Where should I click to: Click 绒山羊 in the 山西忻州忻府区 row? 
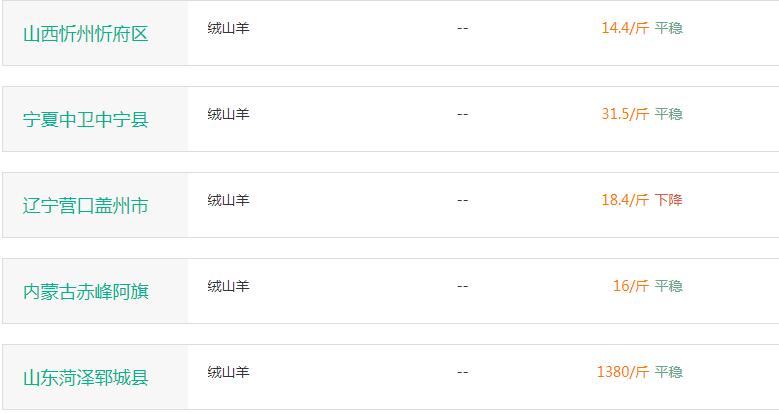point(229,28)
